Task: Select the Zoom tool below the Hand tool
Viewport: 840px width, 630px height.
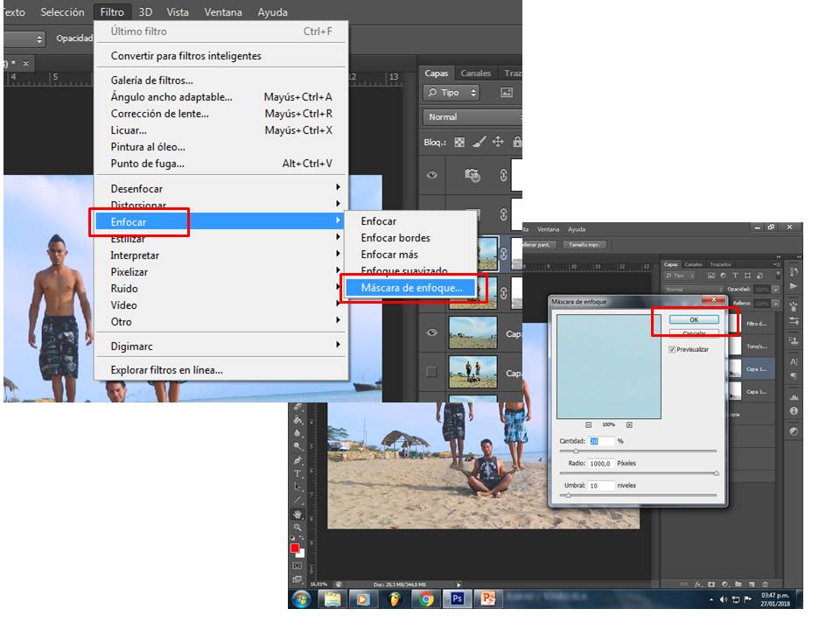Action: point(297,528)
